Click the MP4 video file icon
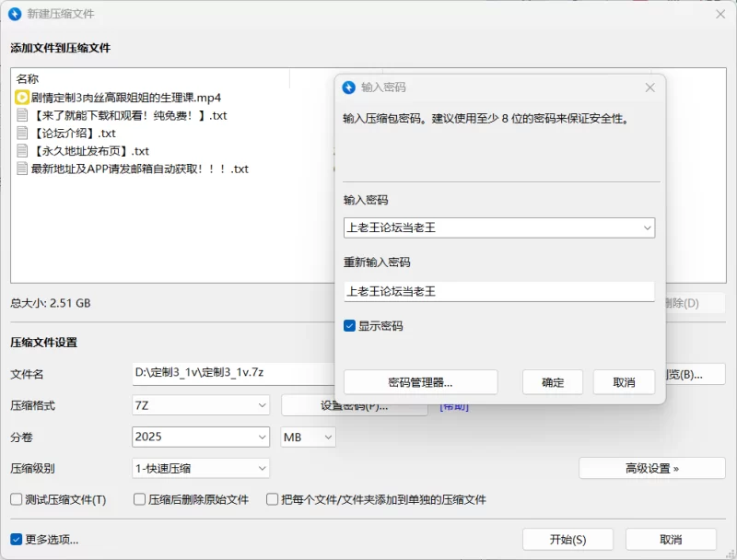Viewport: 737px width, 560px height. (22, 98)
